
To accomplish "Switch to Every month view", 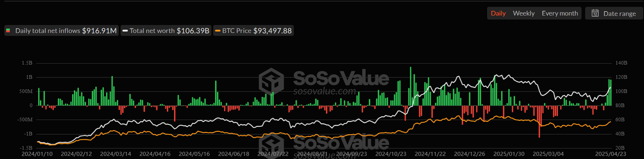I will (x=560, y=13).
